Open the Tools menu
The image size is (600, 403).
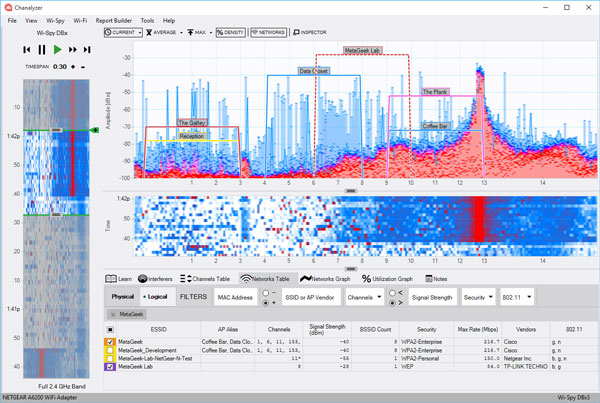(x=147, y=21)
